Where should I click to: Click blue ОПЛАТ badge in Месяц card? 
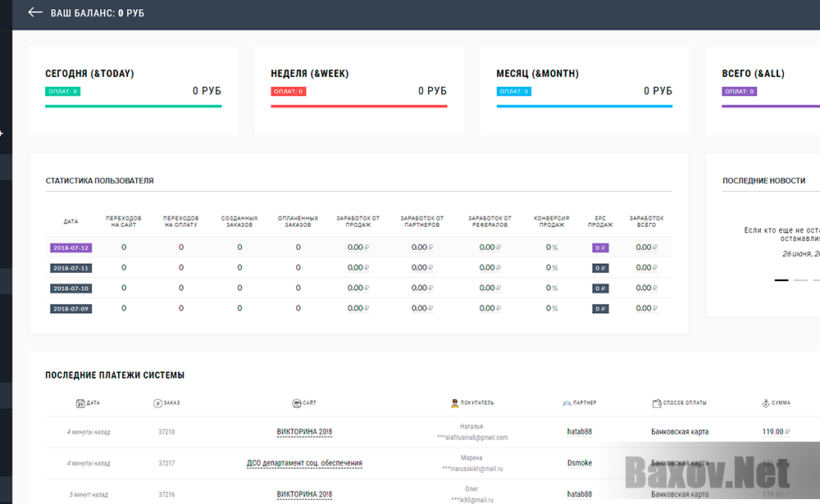[x=513, y=92]
